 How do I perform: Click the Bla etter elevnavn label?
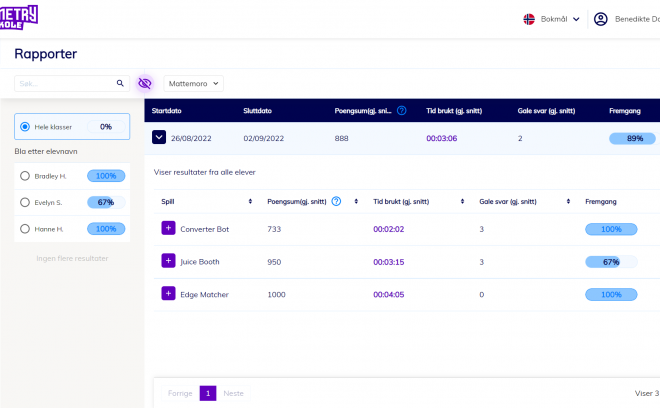[46, 151]
